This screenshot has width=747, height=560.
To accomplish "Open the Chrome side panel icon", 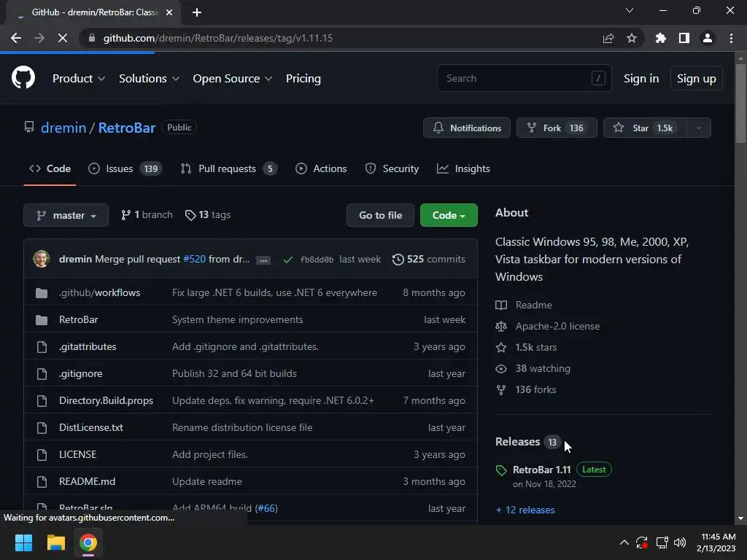I will [x=684, y=38].
